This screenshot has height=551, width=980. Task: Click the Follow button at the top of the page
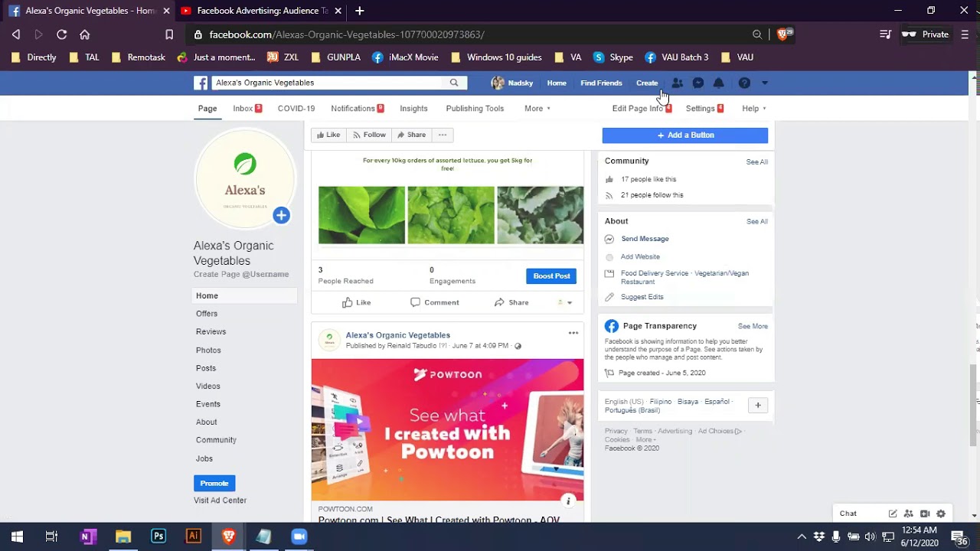coord(368,135)
